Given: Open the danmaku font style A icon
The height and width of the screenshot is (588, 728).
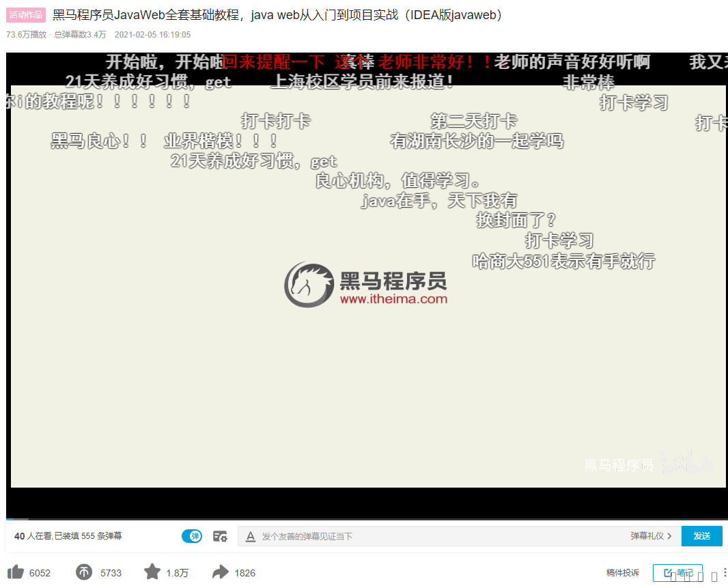Looking at the screenshot, I should pos(251,537).
